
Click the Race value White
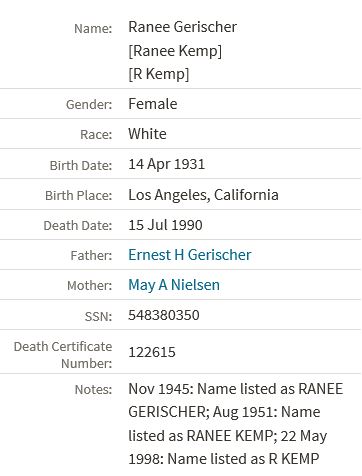(x=147, y=134)
